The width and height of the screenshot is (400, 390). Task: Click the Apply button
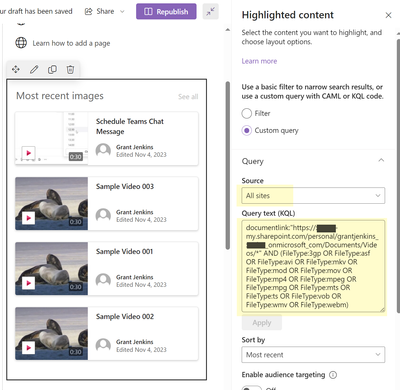[262, 323]
